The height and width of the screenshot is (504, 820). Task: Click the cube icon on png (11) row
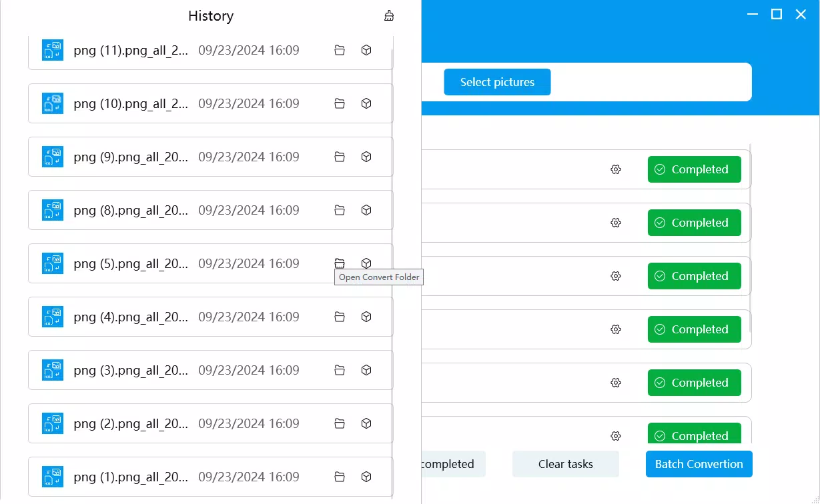(x=366, y=50)
